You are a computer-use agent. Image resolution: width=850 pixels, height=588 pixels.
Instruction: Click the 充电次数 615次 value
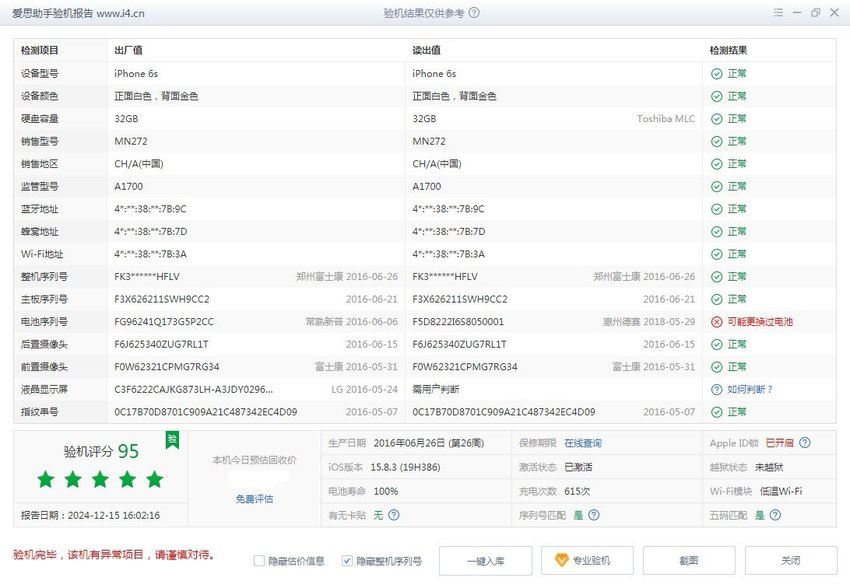pos(577,492)
